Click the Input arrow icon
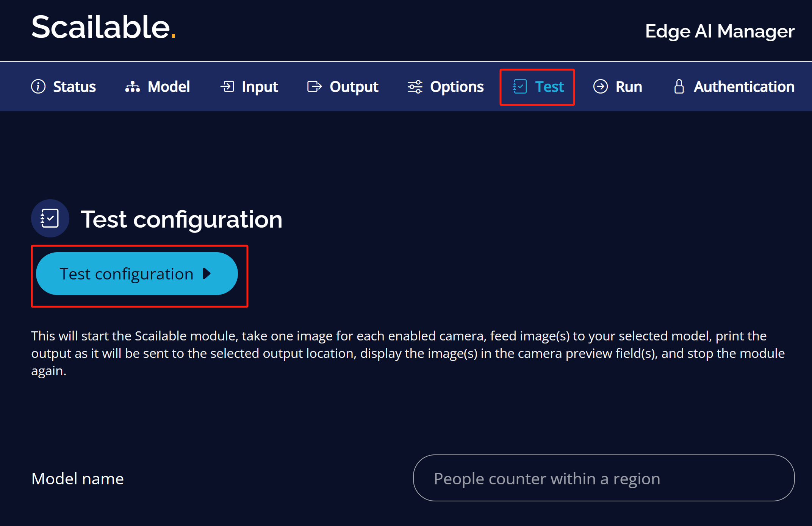Image resolution: width=812 pixels, height=526 pixels. [227, 86]
